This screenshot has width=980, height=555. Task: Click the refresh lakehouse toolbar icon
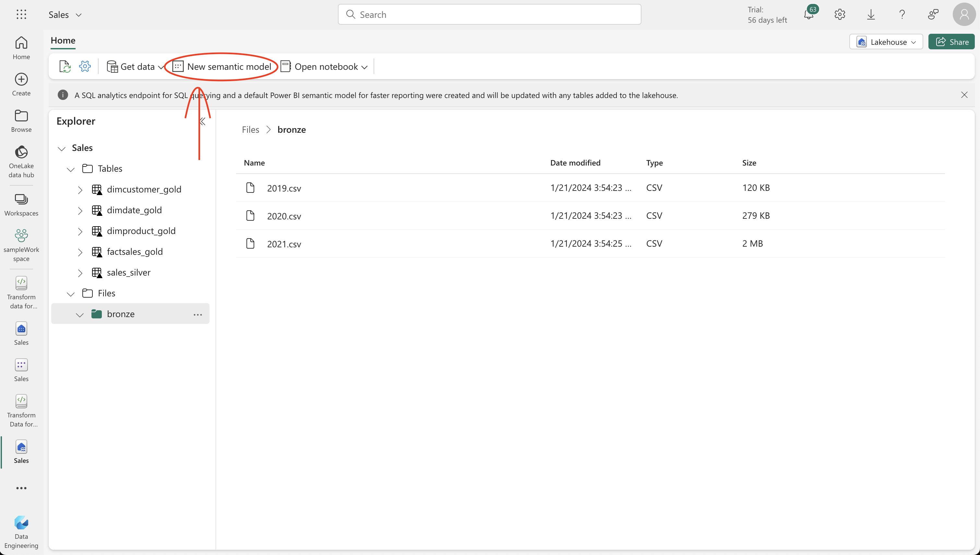(x=65, y=66)
